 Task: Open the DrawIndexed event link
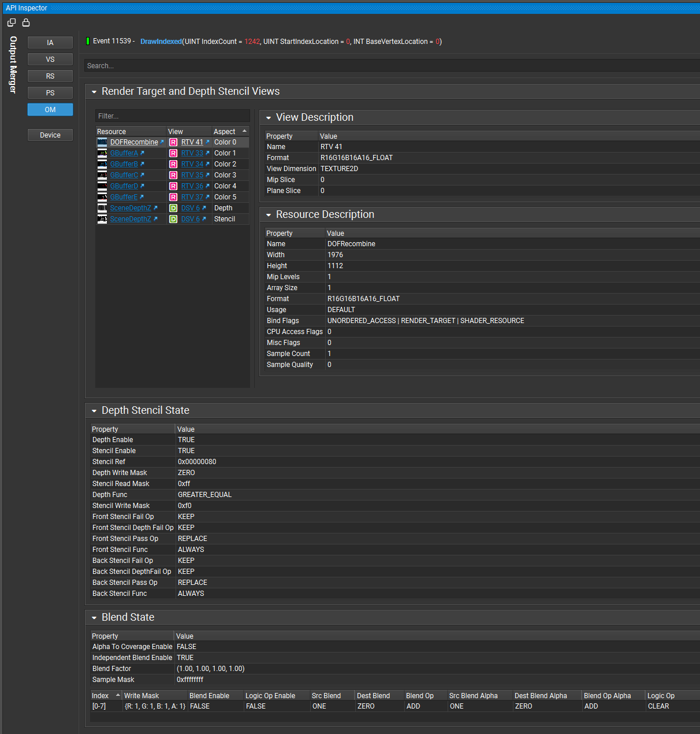tap(161, 41)
